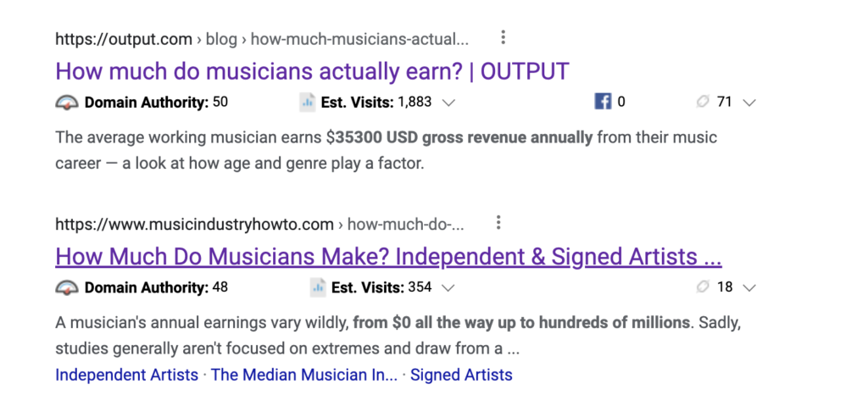The width and height of the screenshot is (868, 401).
Task: Expand the chevron next to 18 links
Action: [749, 288]
